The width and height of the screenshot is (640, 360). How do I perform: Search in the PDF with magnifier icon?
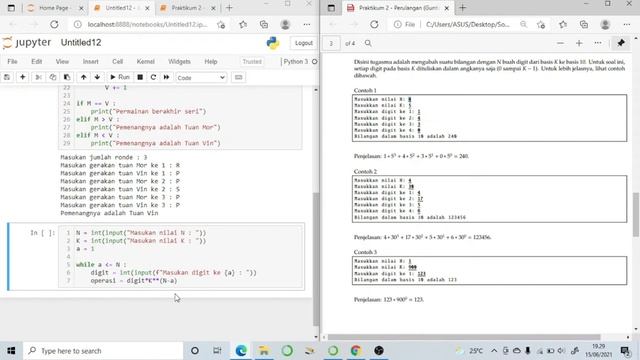[368, 43]
